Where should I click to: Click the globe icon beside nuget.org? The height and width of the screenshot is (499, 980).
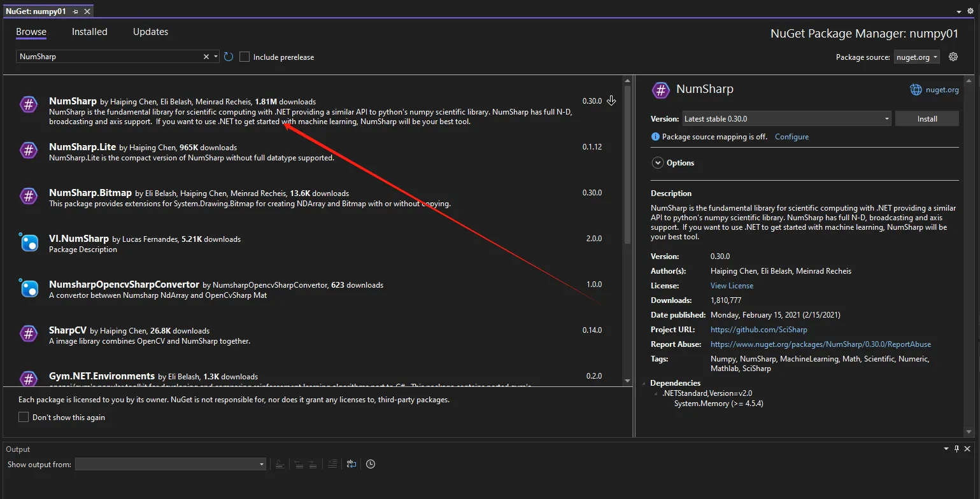point(916,90)
